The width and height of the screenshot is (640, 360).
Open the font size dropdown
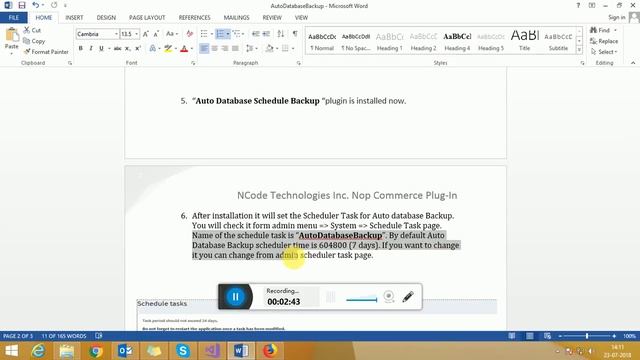(137, 34)
